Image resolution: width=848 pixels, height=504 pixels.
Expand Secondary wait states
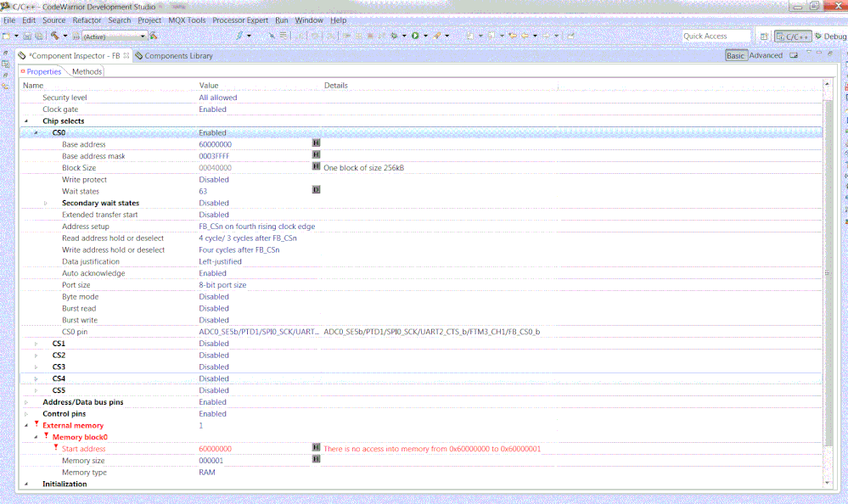(x=46, y=204)
